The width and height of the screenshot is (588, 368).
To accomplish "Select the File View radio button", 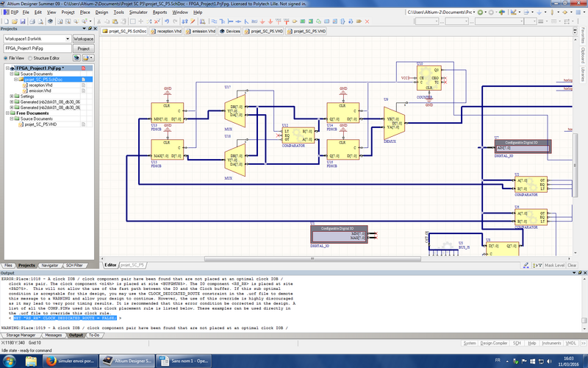I will [x=6, y=57].
